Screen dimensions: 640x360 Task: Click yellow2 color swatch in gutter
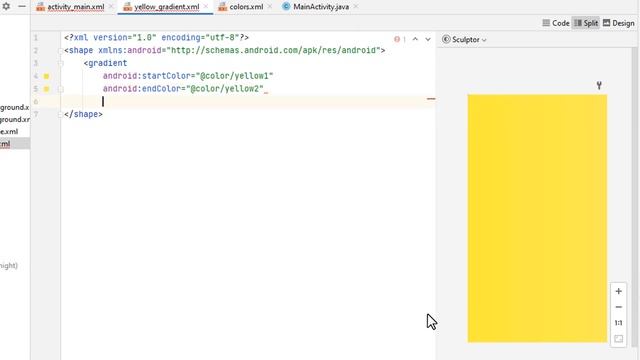pyautogui.click(x=47, y=89)
